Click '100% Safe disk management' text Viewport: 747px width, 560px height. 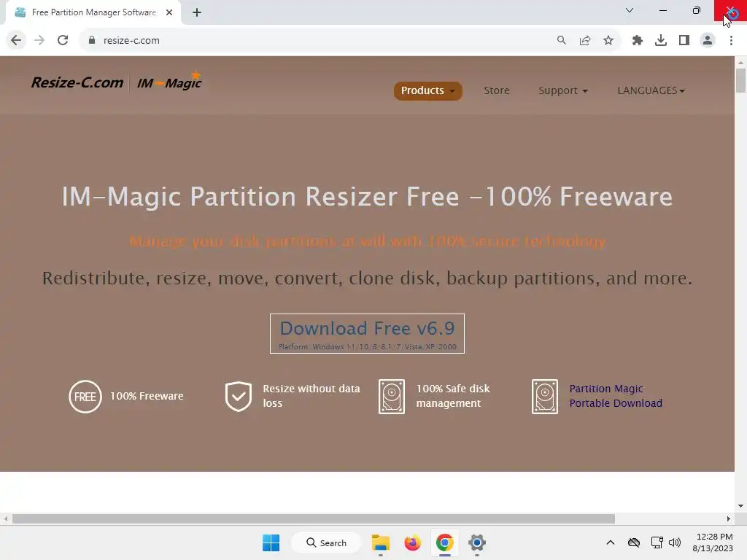pyautogui.click(x=452, y=396)
